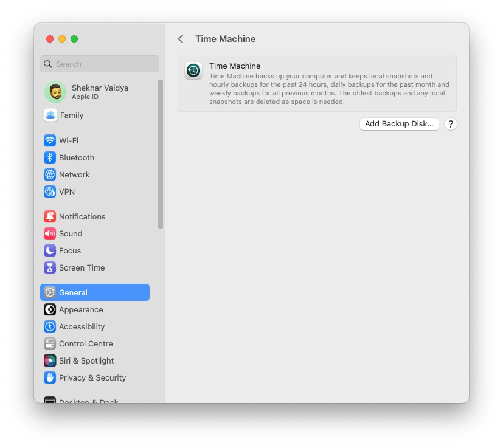Viewport: 503px width, 448px height.
Task: Open Notifications settings
Action: 82,216
